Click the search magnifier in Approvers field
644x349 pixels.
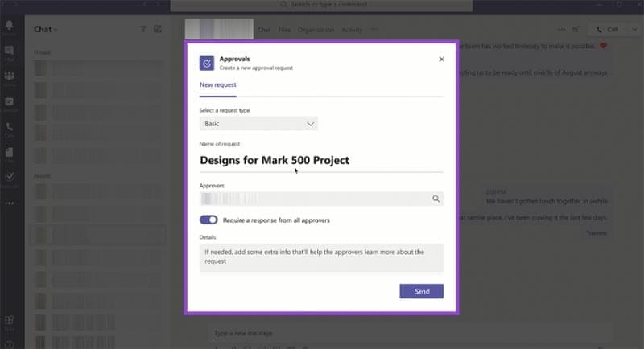click(x=436, y=199)
